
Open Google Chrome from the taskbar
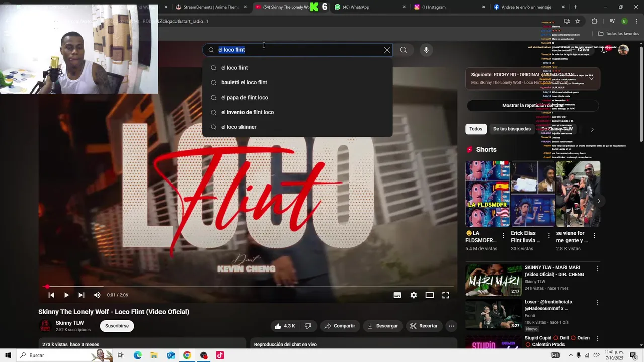[x=187, y=355]
